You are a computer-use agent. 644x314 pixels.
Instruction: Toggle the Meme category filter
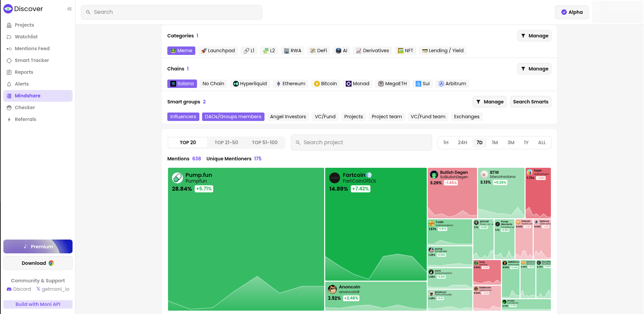(x=181, y=51)
